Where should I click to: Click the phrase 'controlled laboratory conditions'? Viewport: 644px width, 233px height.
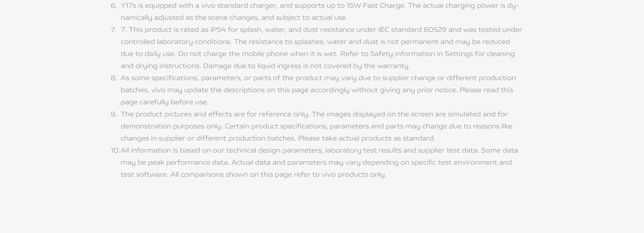click(x=176, y=42)
